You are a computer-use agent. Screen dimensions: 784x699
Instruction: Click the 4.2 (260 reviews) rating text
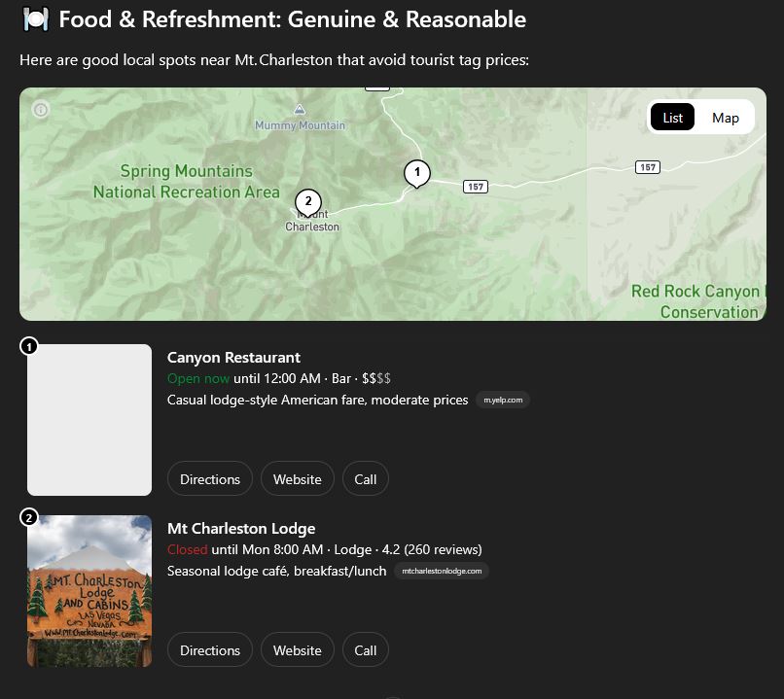click(x=432, y=549)
